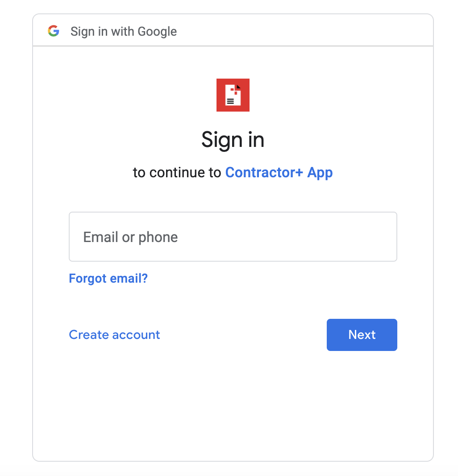Click the word account in Create account
The image size is (458, 476).
(136, 335)
